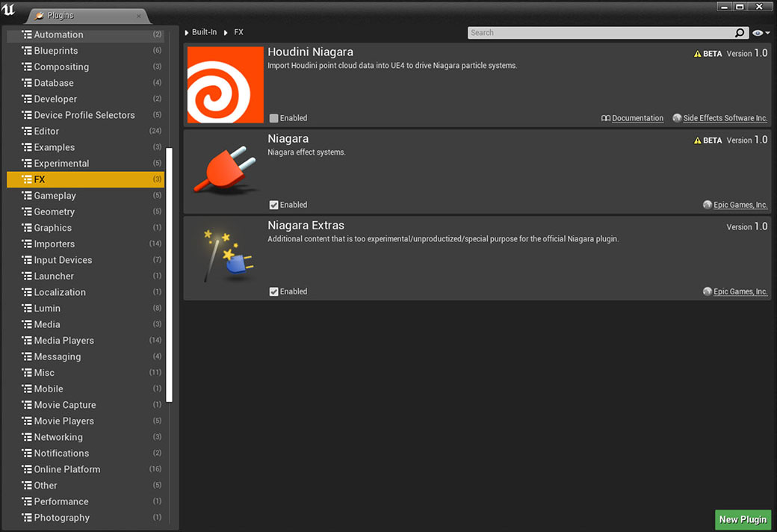Enable the Houdini Niagara plugin checkbox
Viewport: 777px width, 532px height.
coord(273,118)
